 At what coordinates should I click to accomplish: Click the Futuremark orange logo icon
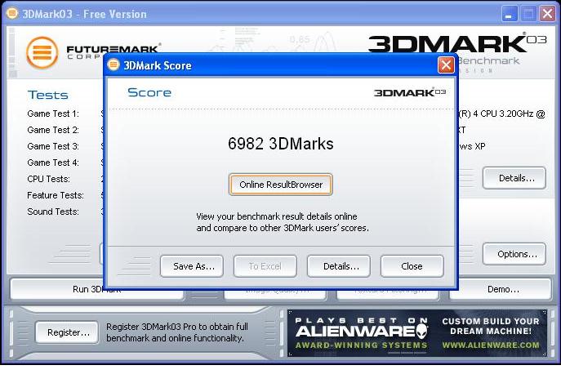[42, 52]
